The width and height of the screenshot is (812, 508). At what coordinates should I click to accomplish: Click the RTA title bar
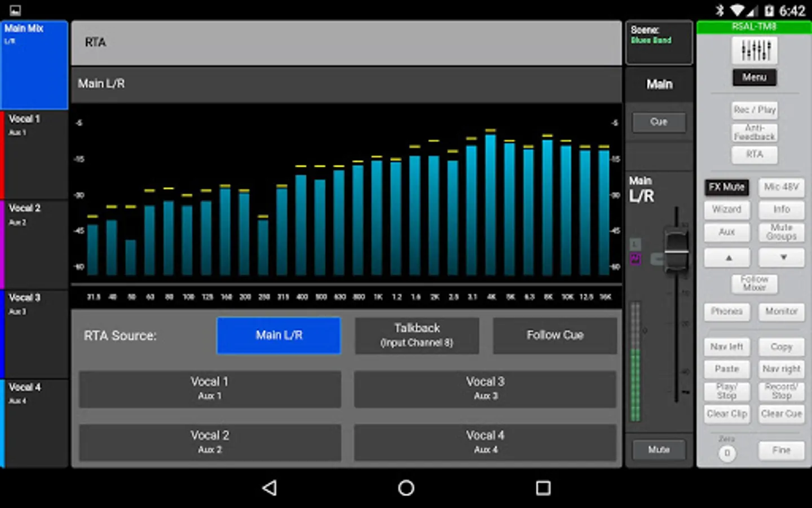[346, 43]
